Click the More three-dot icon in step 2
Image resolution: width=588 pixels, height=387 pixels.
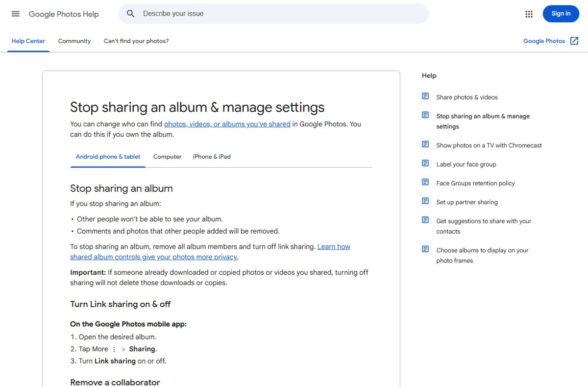(114, 349)
